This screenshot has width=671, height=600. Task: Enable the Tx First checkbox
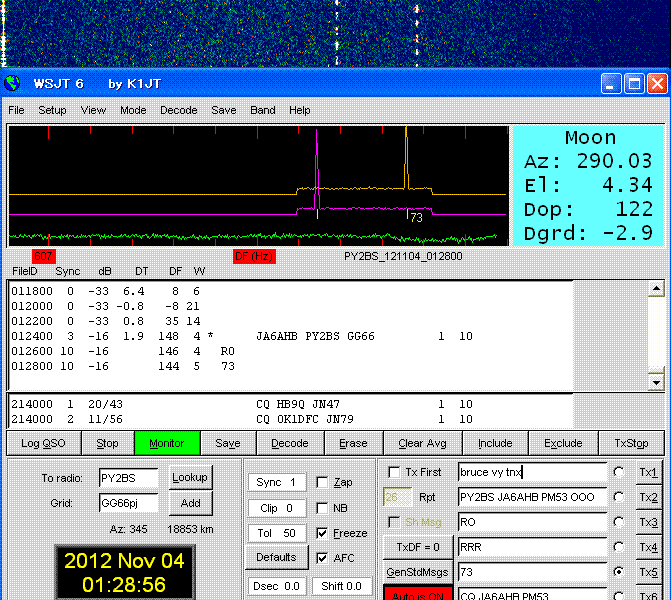394,472
